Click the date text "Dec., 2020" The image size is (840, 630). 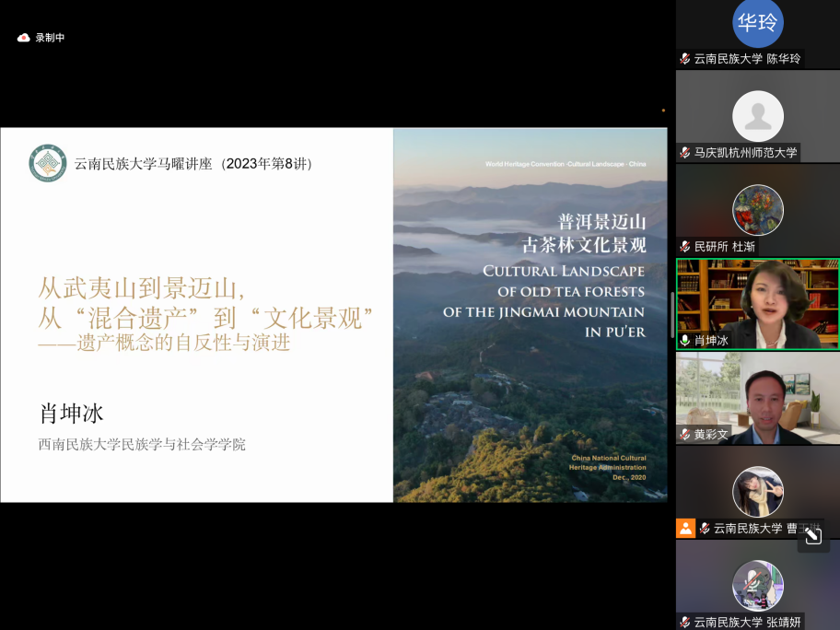tap(629, 477)
